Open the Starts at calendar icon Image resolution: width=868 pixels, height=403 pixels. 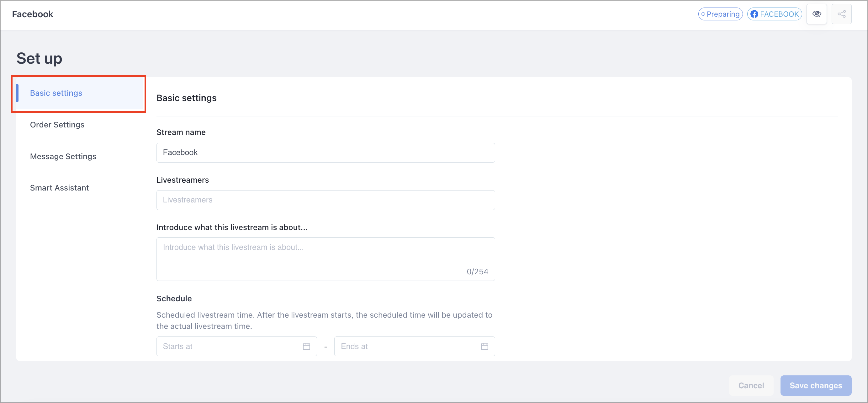pos(306,346)
